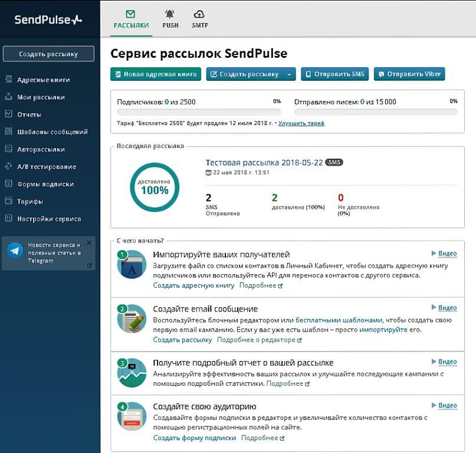Click the Отчеты sidebar icon

[8, 114]
